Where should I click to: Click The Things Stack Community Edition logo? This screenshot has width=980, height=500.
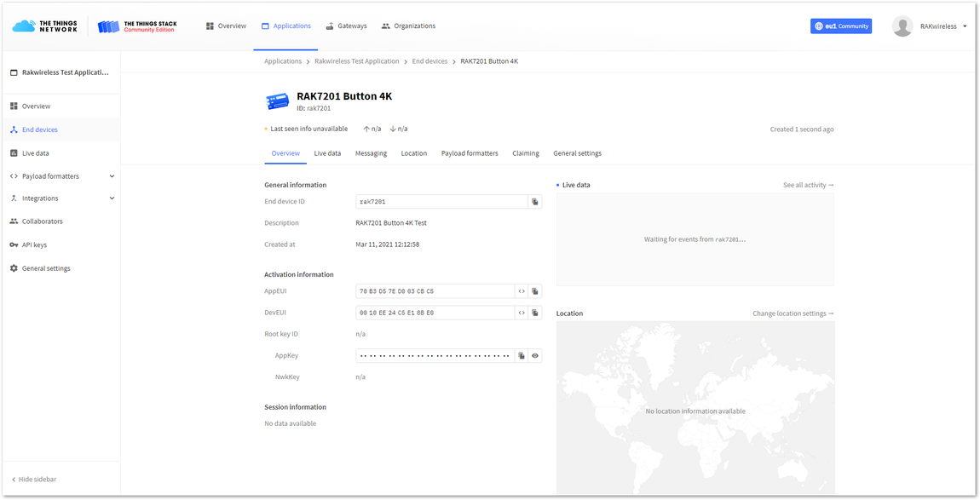[137, 26]
